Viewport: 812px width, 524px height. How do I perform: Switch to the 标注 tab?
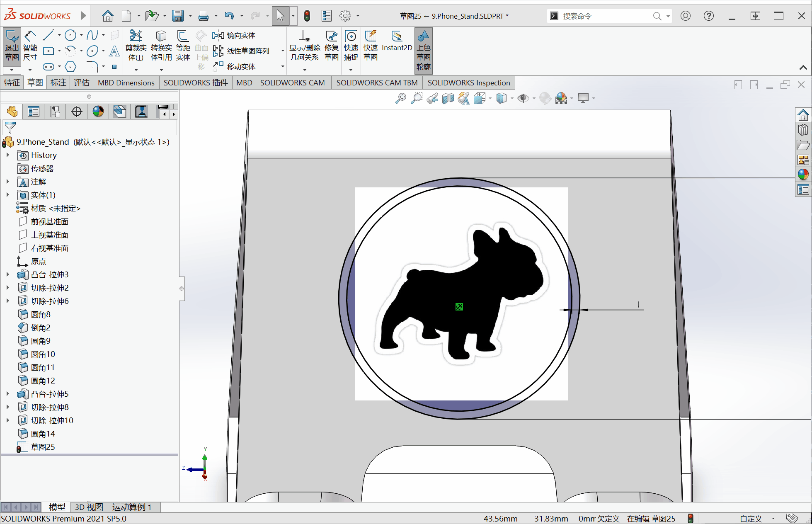pos(58,82)
